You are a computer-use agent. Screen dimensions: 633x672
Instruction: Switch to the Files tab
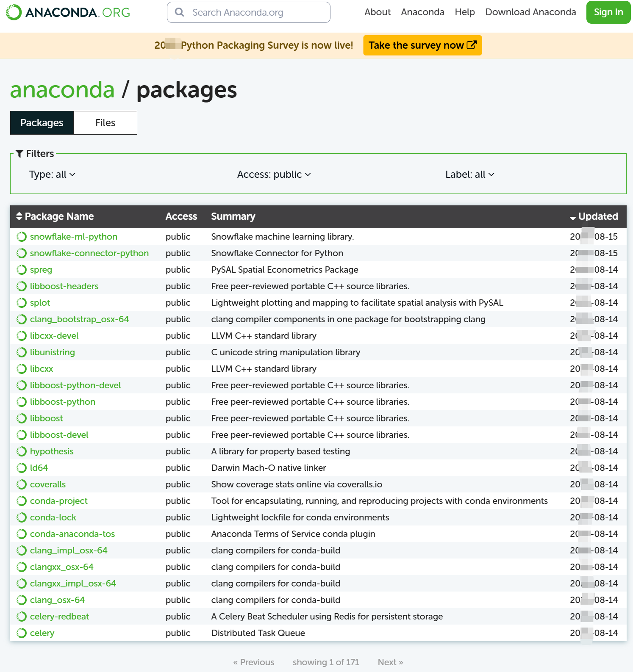coord(105,123)
